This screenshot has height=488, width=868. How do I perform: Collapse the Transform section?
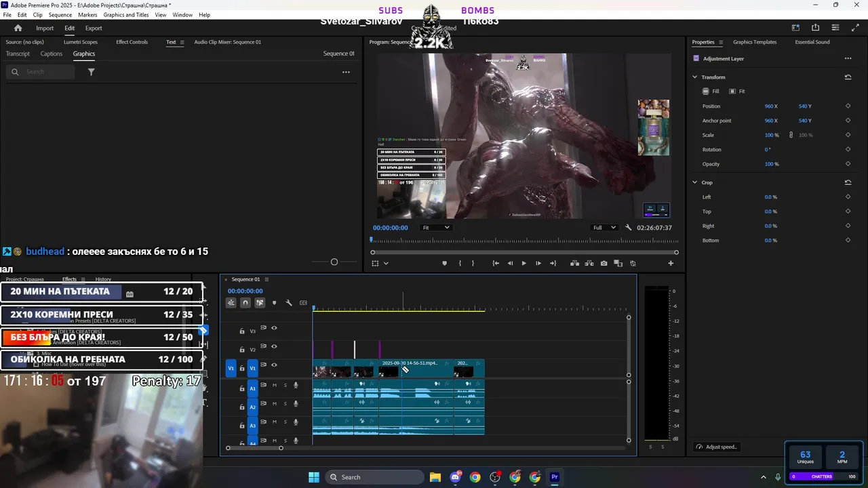click(694, 77)
